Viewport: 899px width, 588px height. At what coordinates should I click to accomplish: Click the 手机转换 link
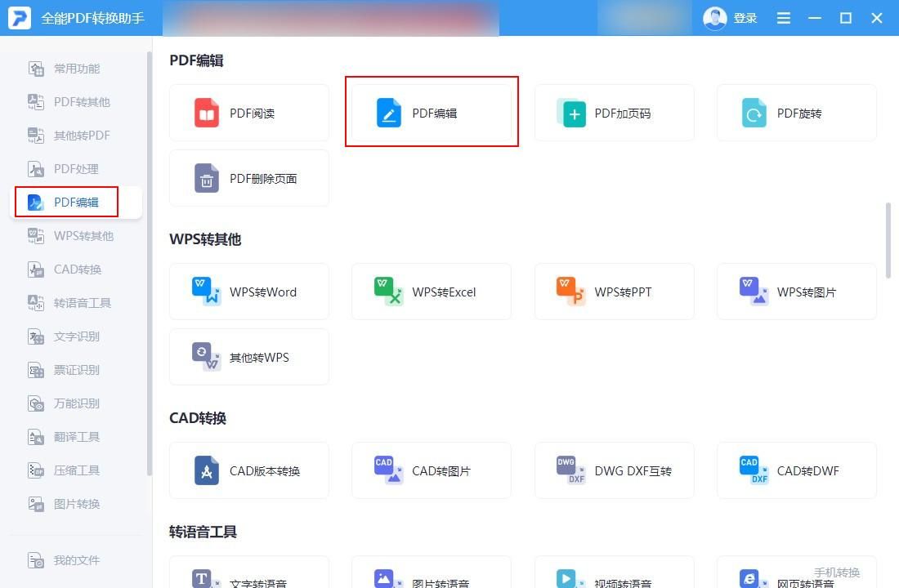(x=837, y=572)
